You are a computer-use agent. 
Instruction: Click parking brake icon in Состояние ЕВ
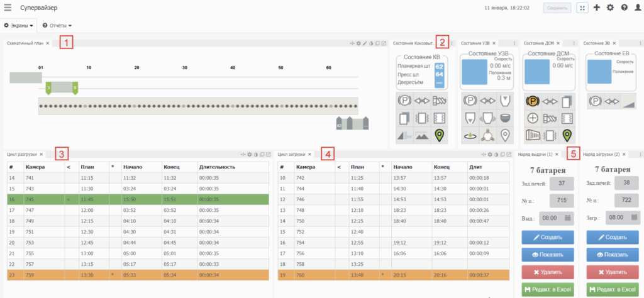(596, 101)
